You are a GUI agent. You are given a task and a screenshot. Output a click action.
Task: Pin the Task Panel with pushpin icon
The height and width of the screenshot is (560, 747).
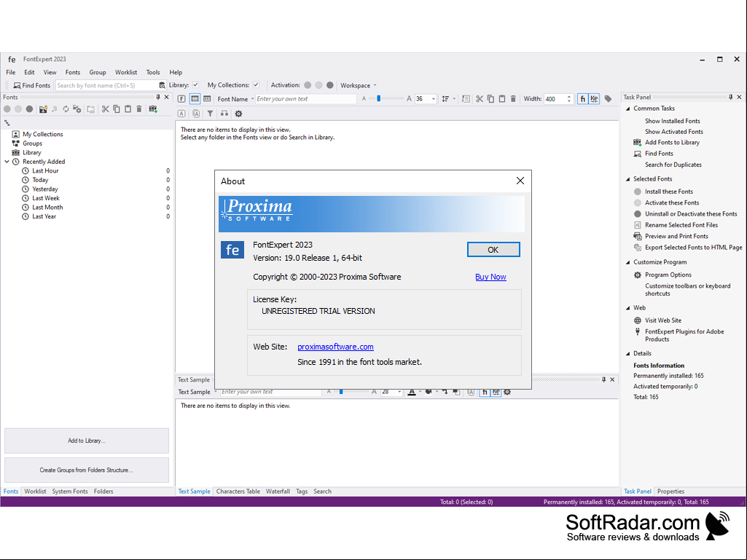730,97
